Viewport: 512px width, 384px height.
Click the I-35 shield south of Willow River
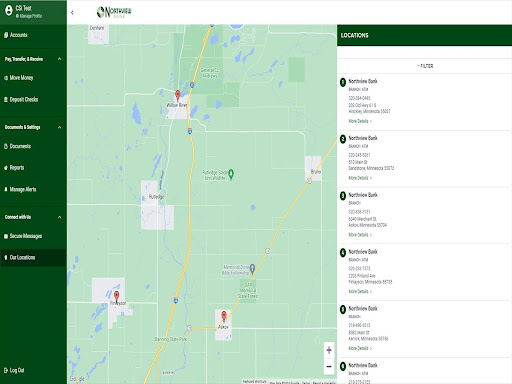tap(190, 131)
